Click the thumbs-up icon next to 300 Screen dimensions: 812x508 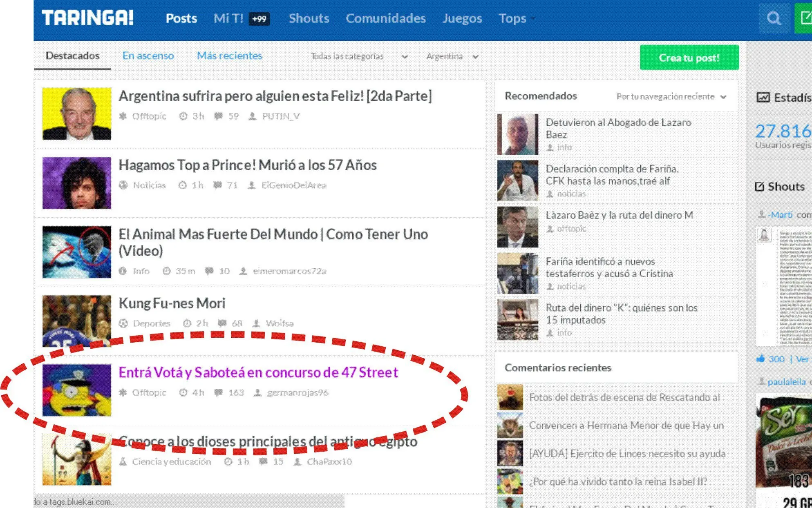click(x=760, y=359)
